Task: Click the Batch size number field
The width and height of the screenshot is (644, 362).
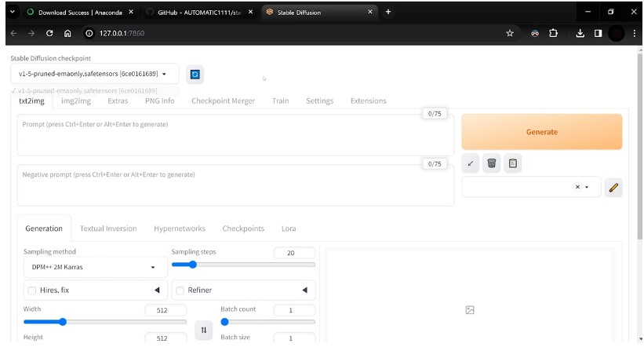Action: coord(294,338)
